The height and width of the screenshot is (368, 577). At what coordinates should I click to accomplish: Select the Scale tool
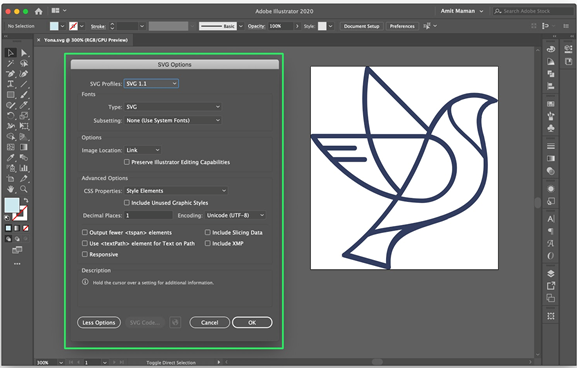click(x=24, y=116)
